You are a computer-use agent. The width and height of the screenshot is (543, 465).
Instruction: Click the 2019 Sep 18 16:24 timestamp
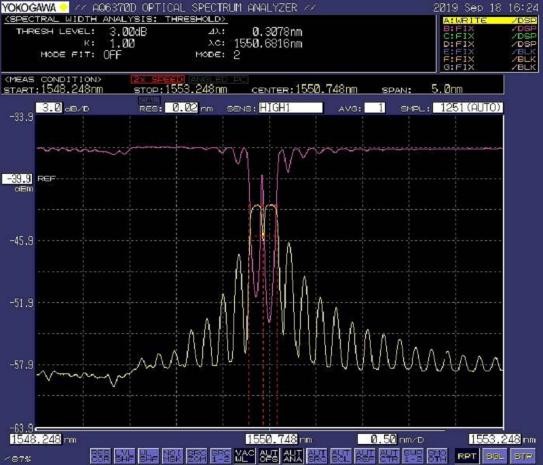(486, 7)
